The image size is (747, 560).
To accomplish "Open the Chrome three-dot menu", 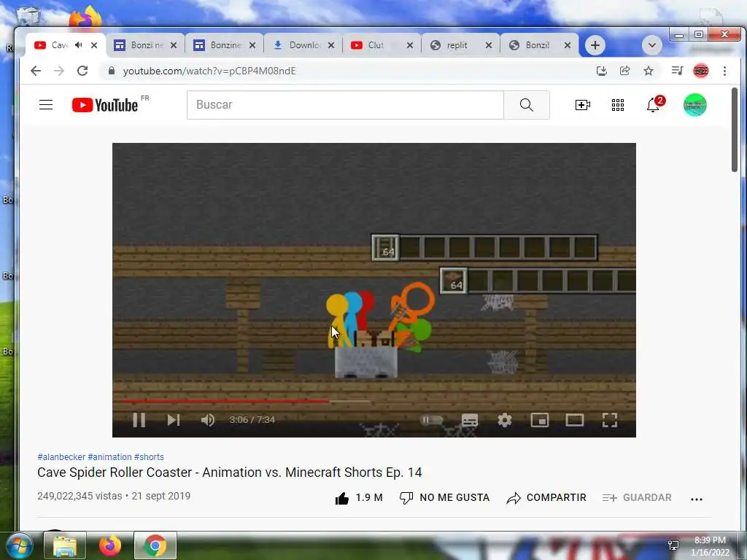I will click(724, 71).
